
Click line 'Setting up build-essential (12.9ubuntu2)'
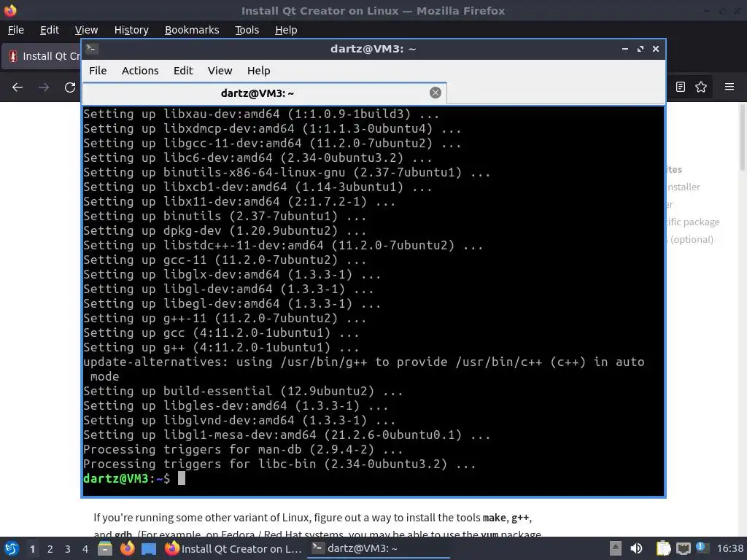[243, 391]
